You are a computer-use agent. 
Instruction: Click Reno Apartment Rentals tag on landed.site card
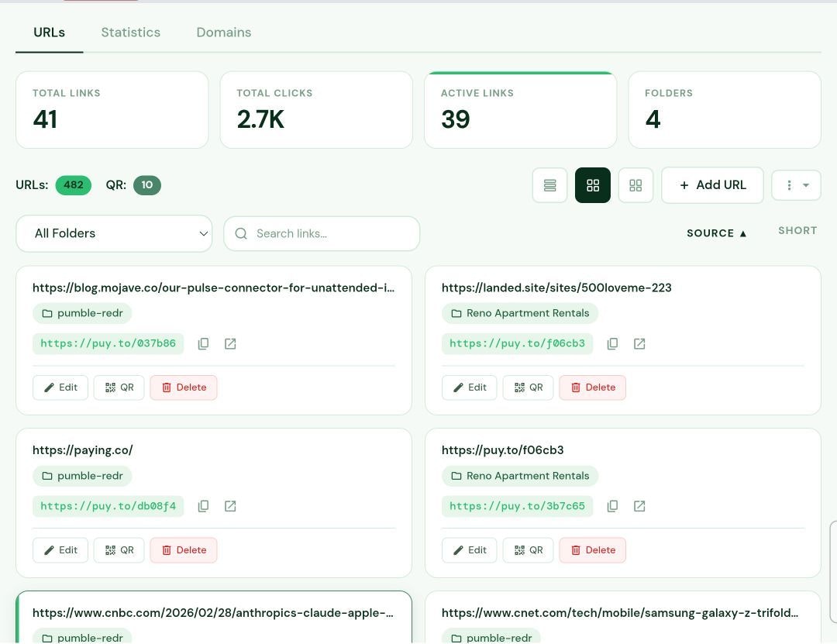tap(520, 313)
